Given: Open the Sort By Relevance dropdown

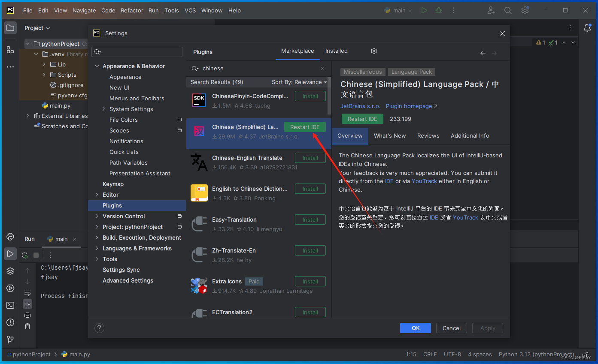Looking at the screenshot, I should pos(299,82).
